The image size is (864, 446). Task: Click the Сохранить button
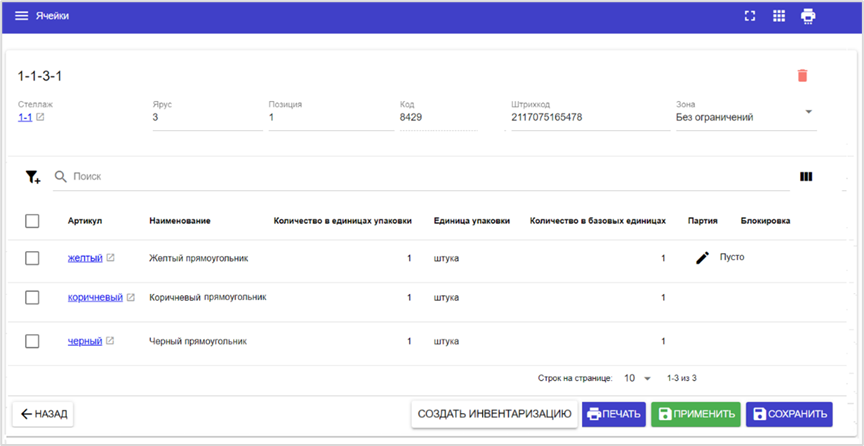[x=790, y=414]
